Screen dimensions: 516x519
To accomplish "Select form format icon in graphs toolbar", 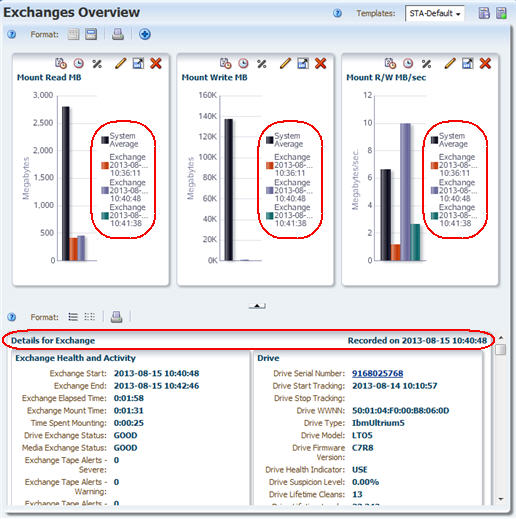I will [x=91, y=34].
